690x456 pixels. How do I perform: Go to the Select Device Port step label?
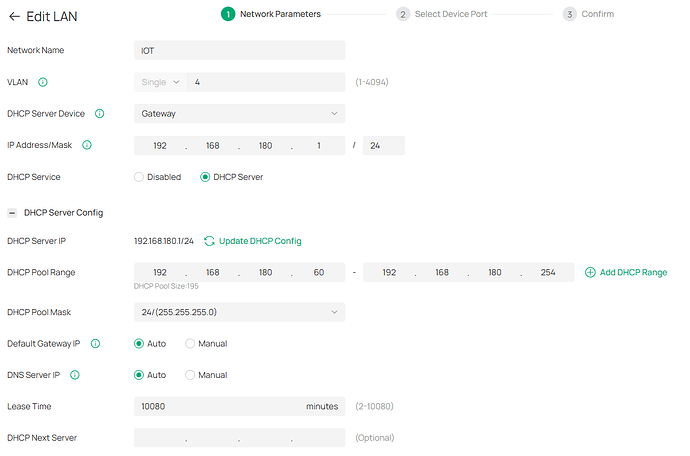[x=451, y=14]
